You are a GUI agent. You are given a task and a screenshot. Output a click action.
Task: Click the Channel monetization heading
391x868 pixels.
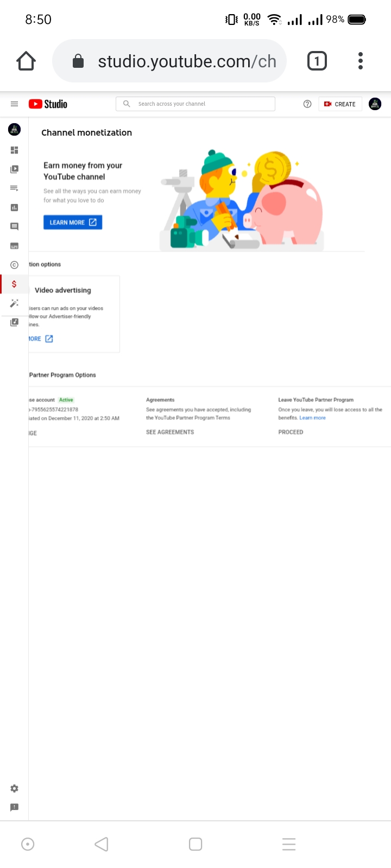pyautogui.click(x=87, y=132)
